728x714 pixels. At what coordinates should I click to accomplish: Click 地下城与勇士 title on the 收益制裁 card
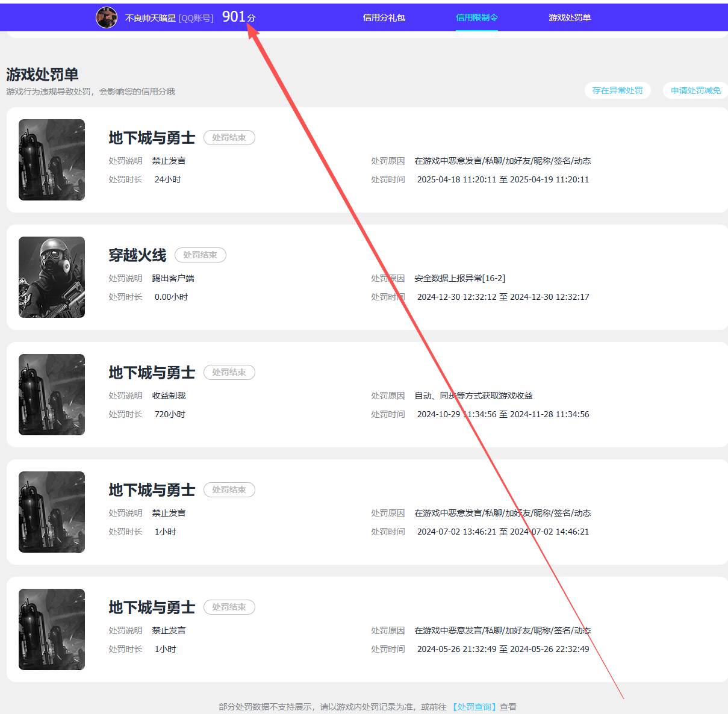(152, 373)
